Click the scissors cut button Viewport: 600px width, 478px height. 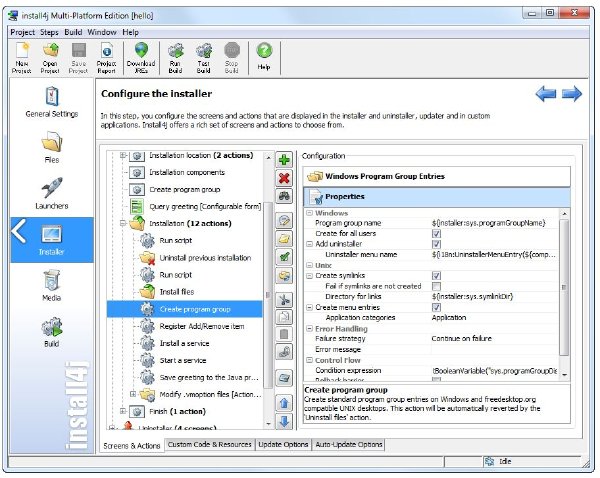[x=284, y=300]
